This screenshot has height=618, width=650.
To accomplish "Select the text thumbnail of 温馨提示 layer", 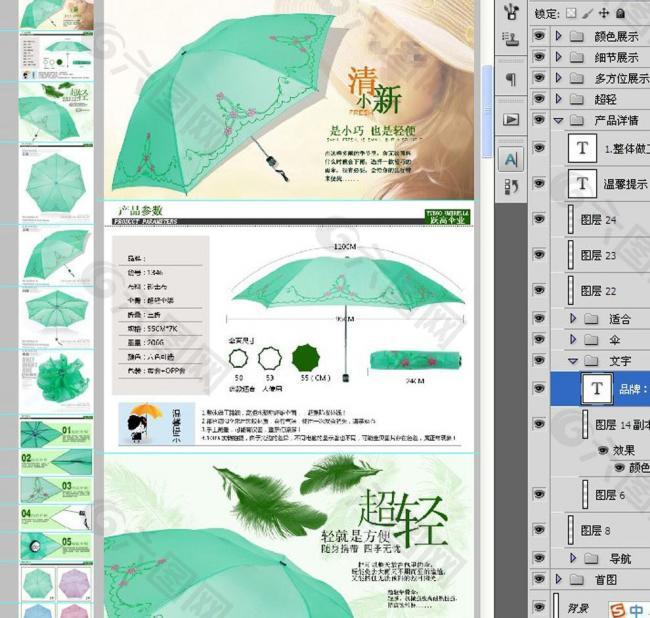I will pyautogui.click(x=582, y=183).
